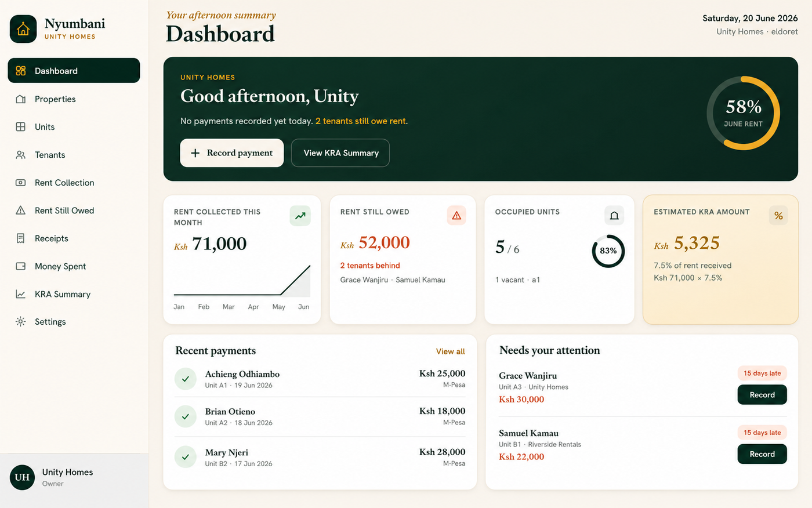Click the Settings gear icon
The image size is (812, 508).
point(21,322)
